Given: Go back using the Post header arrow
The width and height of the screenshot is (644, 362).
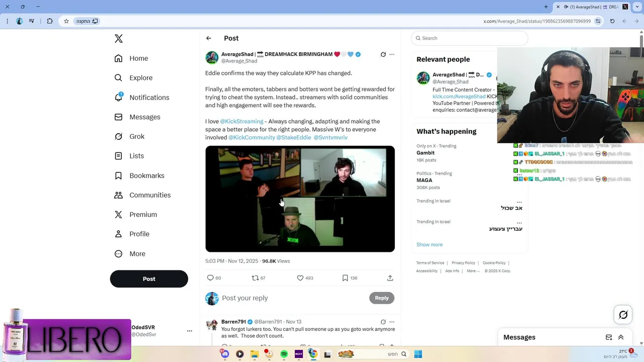Looking at the screenshot, I should coord(209,38).
